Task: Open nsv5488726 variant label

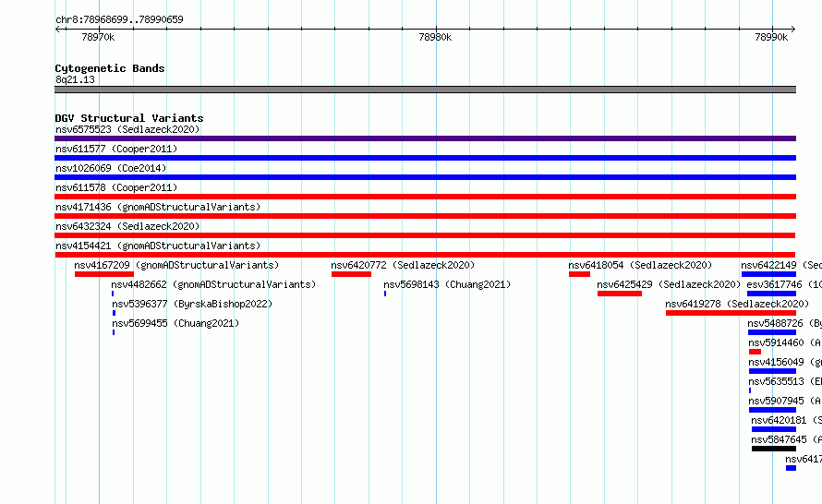Action: click(x=785, y=323)
